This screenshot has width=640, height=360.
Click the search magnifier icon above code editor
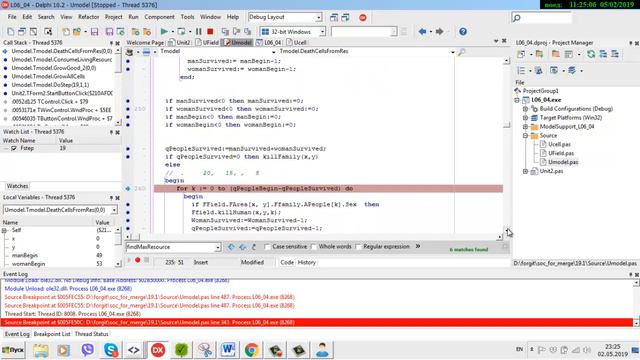click(461, 51)
